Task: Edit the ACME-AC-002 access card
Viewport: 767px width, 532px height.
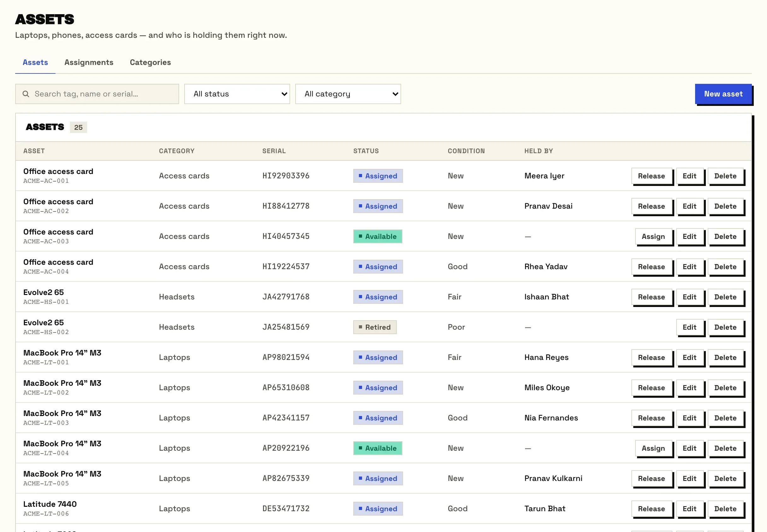Action: pyautogui.click(x=689, y=206)
